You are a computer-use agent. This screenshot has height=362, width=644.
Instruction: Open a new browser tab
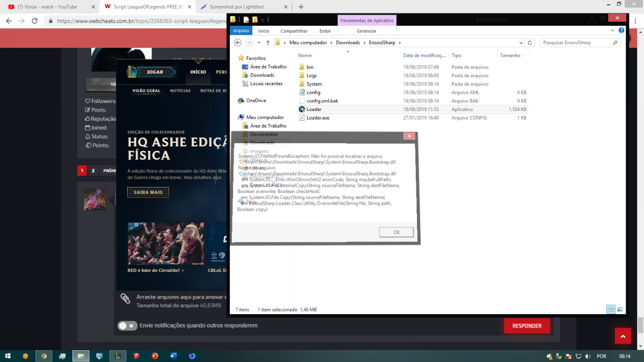(x=301, y=7)
